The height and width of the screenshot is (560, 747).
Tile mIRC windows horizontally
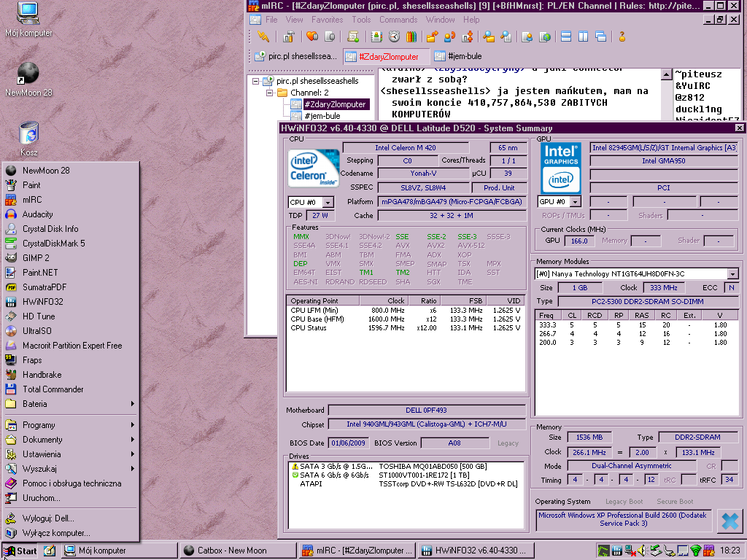tap(566, 36)
